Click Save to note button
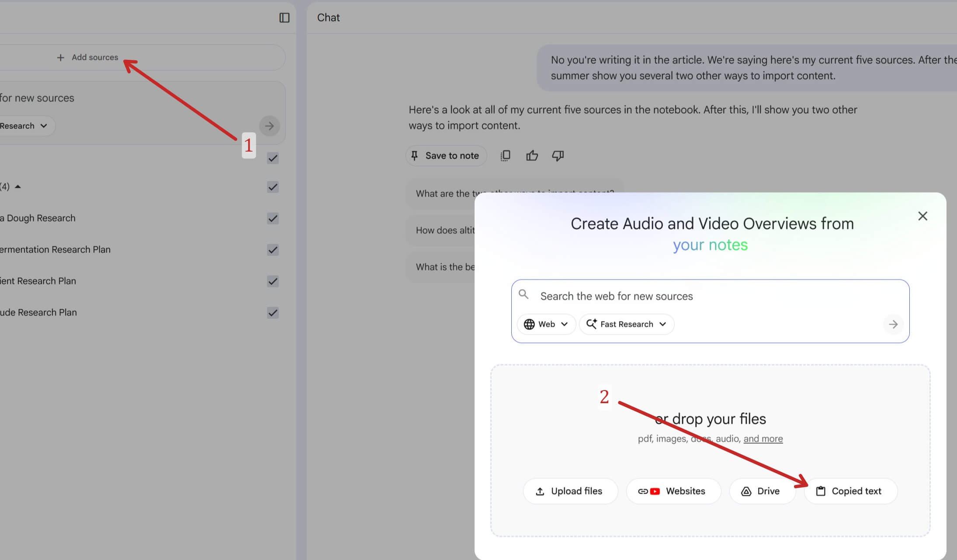Viewport: 957px width, 560px height. point(446,156)
